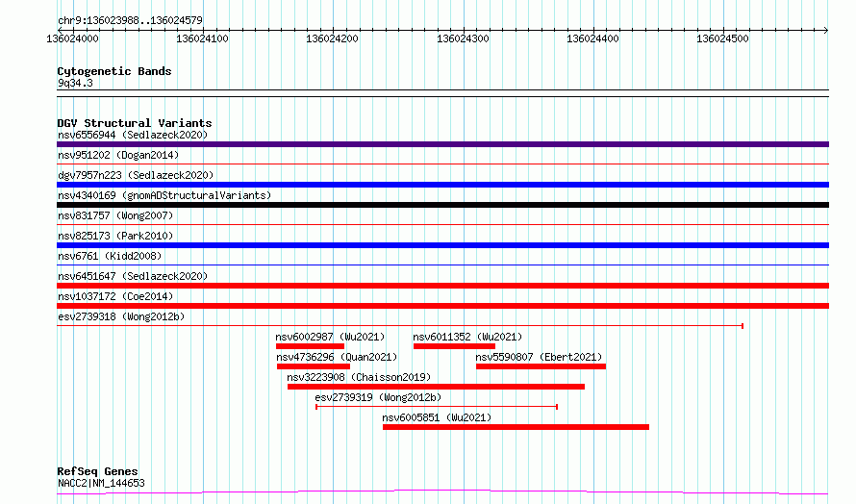Viewport: 856px width, 504px height.
Task: Click the red nsv1037172 variant bar
Action: (442, 306)
